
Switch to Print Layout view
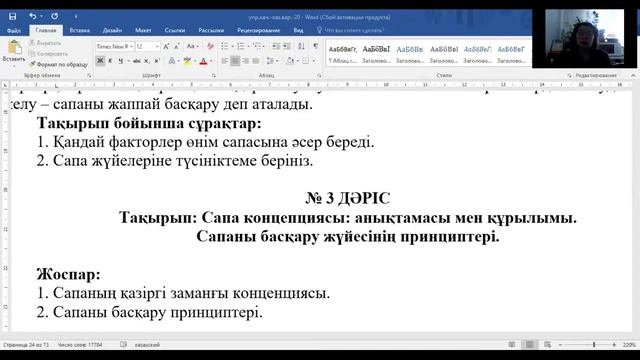[529, 345]
